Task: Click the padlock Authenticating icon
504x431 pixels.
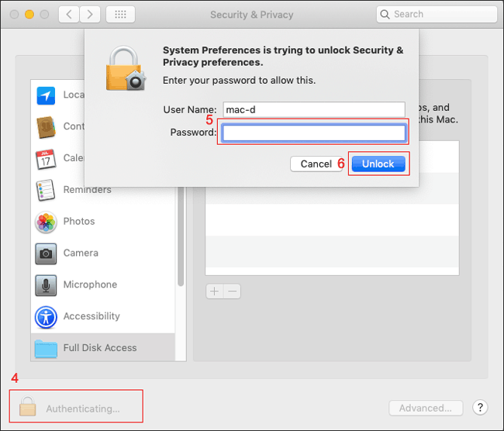Action: click(x=28, y=407)
